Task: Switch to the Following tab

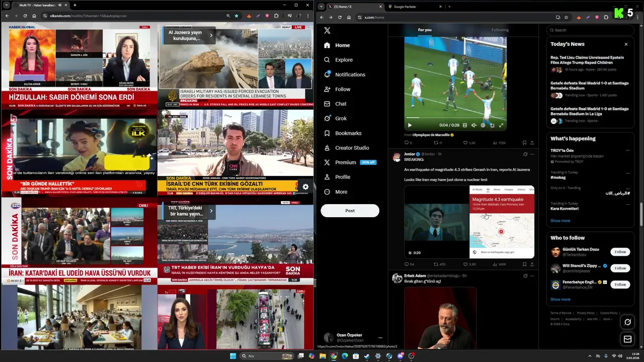Action: click(x=500, y=30)
